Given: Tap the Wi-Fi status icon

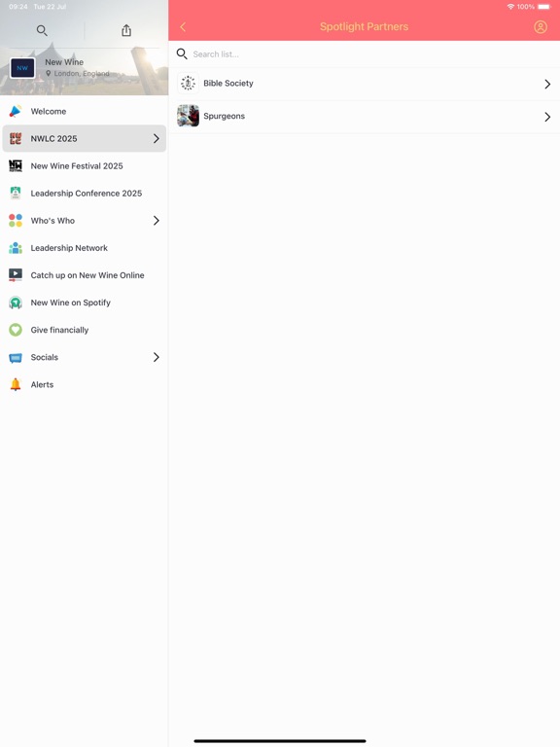Looking at the screenshot, I should click(x=510, y=7).
